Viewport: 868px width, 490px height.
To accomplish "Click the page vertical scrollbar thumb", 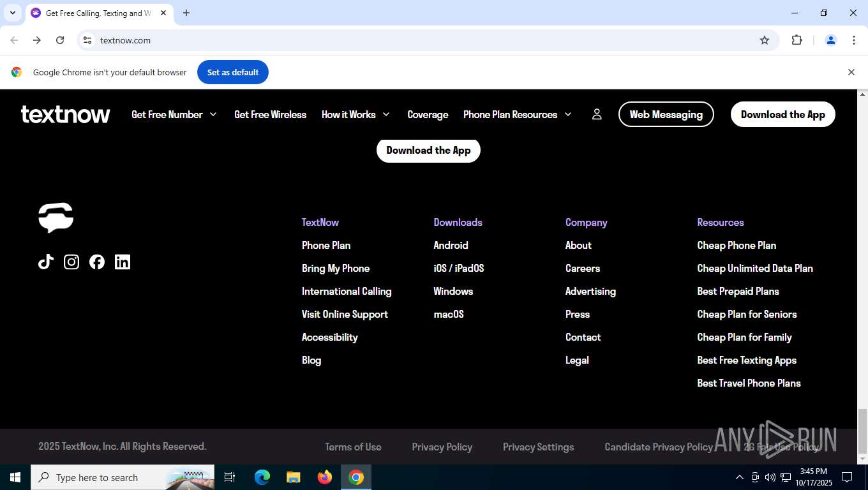I will coord(862,430).
